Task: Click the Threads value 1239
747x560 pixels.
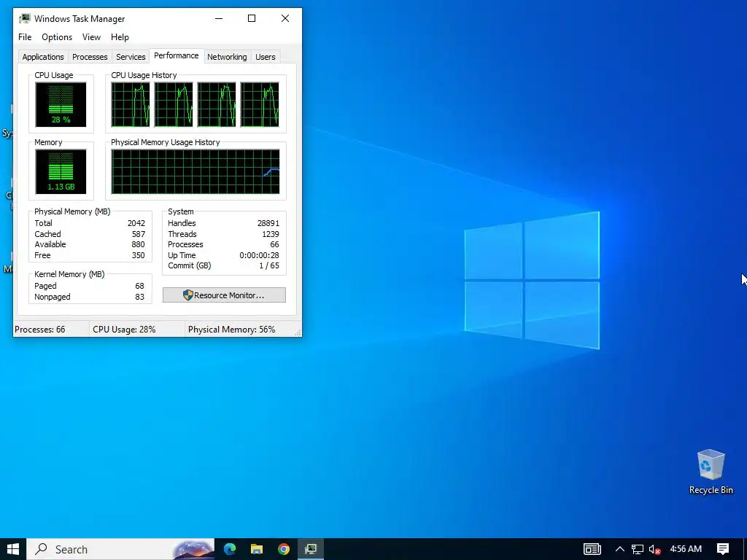Action: 271,234
